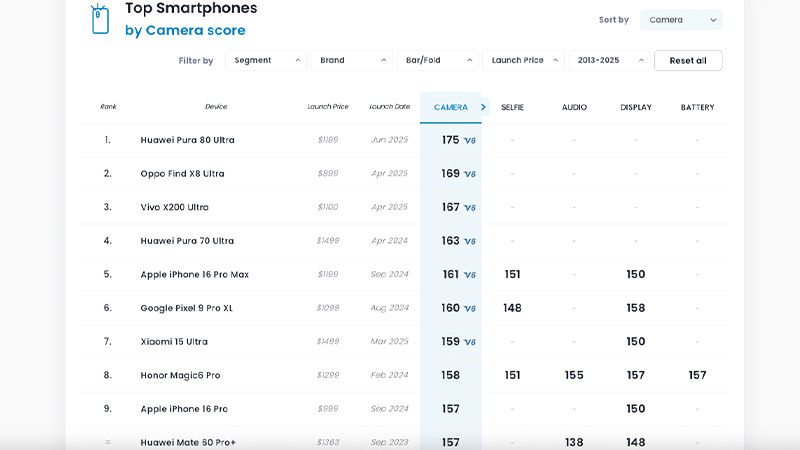Image resolution: width=800 pixels, height=450 pixels.
Task: Click the Launch Price column header
Action: (328, 107)
